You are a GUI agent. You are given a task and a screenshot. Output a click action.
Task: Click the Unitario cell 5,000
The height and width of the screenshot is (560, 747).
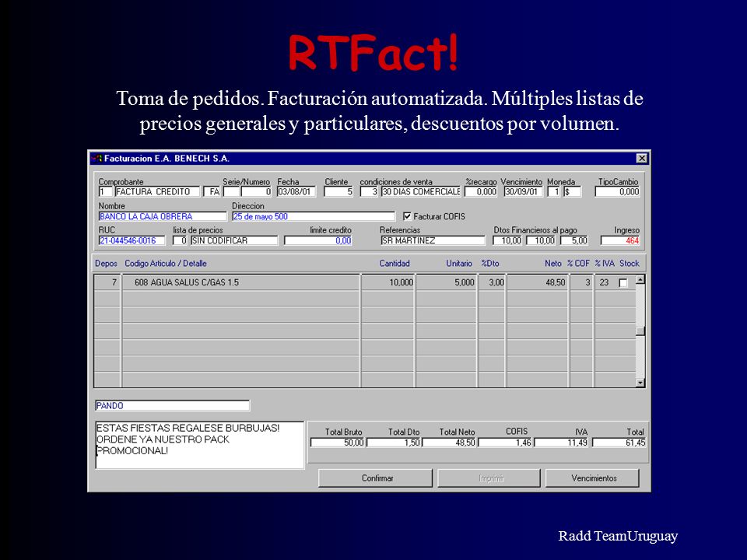pos(447,282)
